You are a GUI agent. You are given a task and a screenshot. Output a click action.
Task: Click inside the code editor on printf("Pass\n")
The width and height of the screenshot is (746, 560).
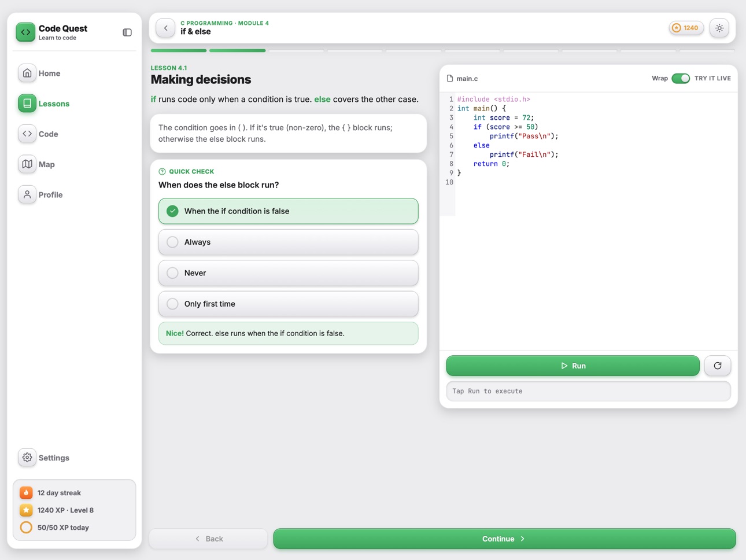(524, 136)
